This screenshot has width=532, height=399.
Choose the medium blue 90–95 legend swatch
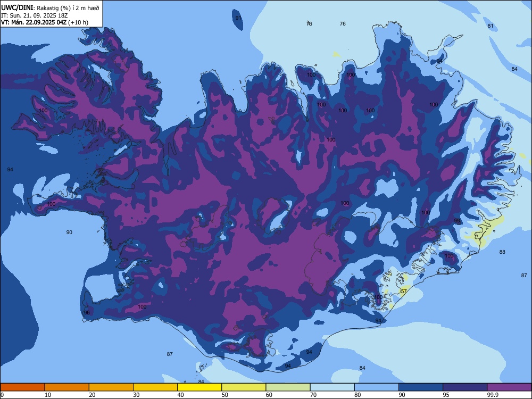coord(421,387)
